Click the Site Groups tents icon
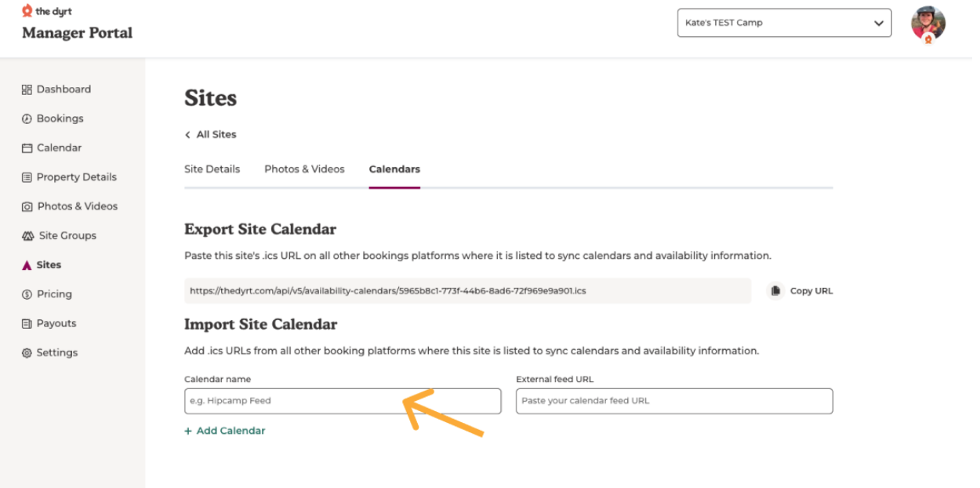Screen dimensions: 980x488 27,236
